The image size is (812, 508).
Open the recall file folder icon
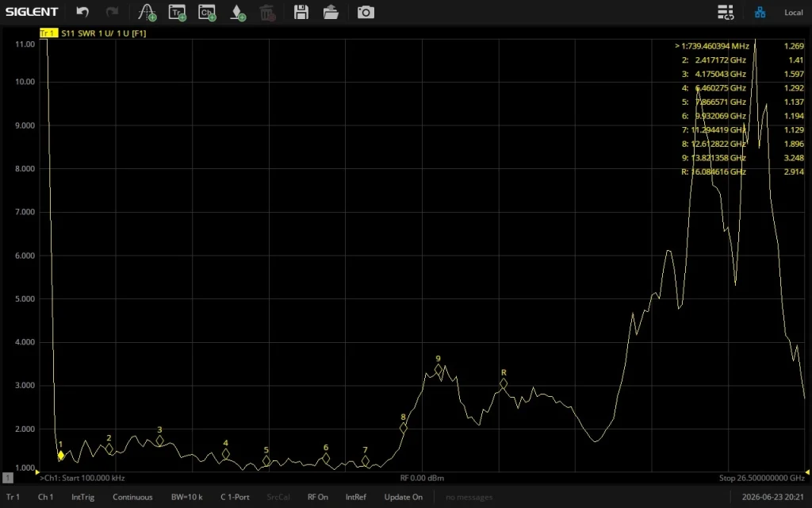331,12
